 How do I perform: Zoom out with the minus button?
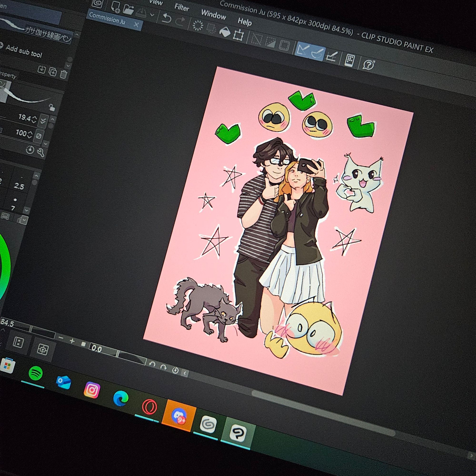(x=61, y=338)
